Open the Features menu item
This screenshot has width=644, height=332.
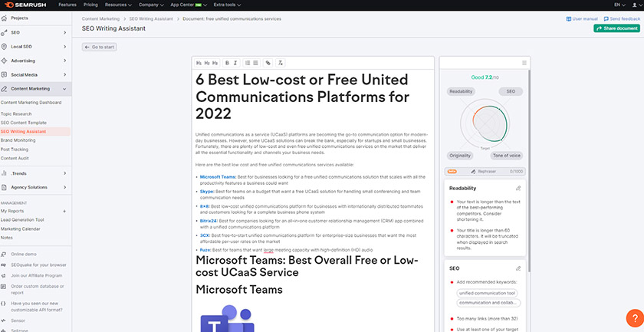click(67, 5)
